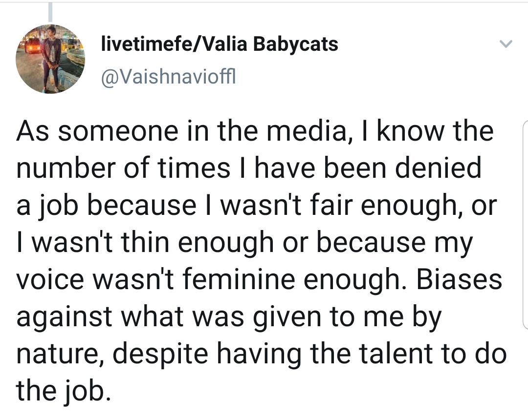Click the line "voice wasn't feminine enough. Biases"

pyautogui.click(x=259, y=280)
